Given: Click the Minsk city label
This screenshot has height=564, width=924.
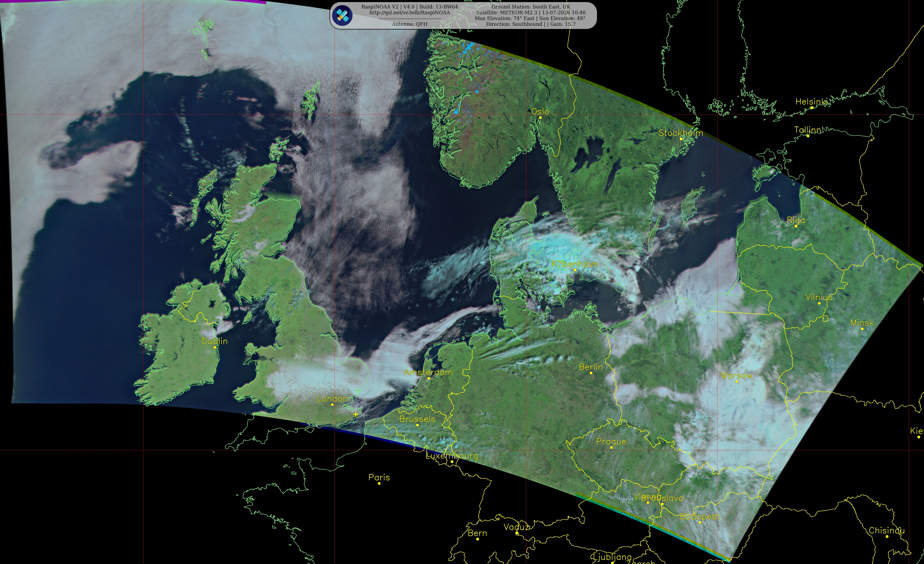Looking at the screenshot, I should point(862,323).
